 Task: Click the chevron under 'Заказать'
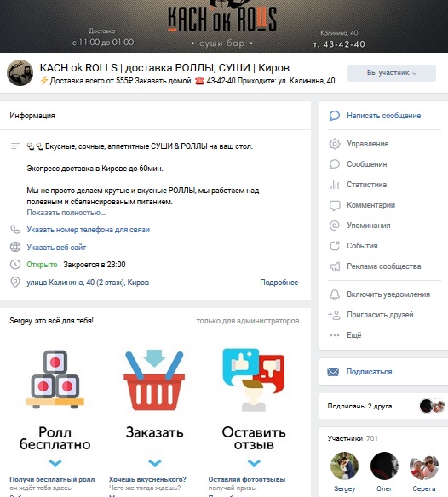(154, 464)
